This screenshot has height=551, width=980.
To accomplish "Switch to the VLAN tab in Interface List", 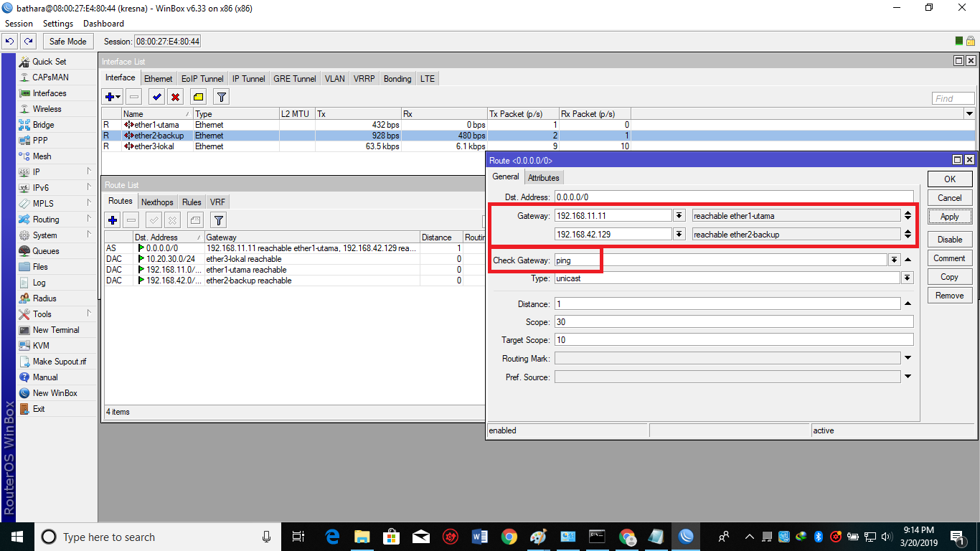I will (334, 79).
